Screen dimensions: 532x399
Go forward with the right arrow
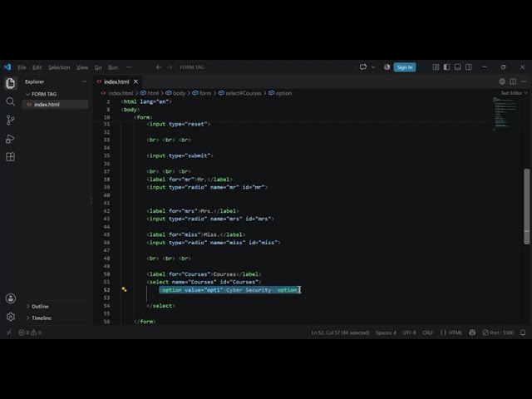[x=170, y=67]
